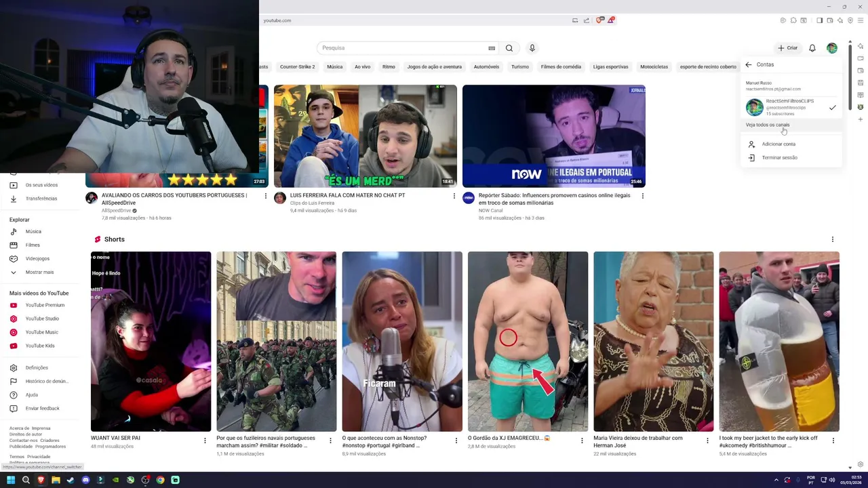Open options for Maria Vieira short
Screen dimensions: 868x488
click(x=707, y=441)
